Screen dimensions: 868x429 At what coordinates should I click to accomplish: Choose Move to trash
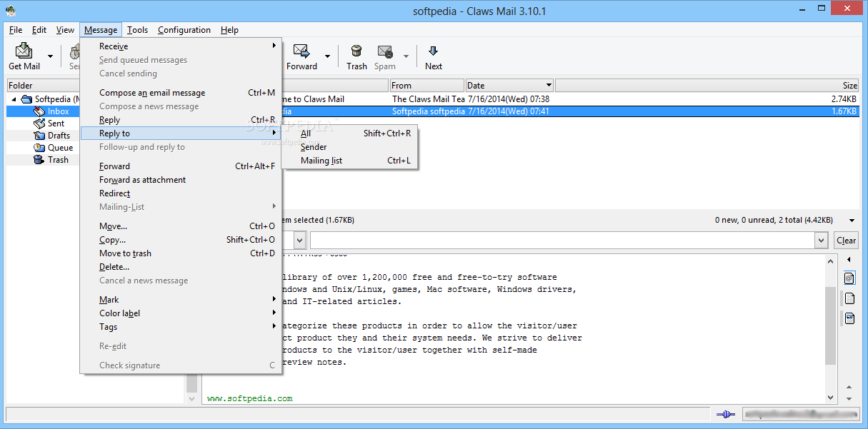point(181,253)
